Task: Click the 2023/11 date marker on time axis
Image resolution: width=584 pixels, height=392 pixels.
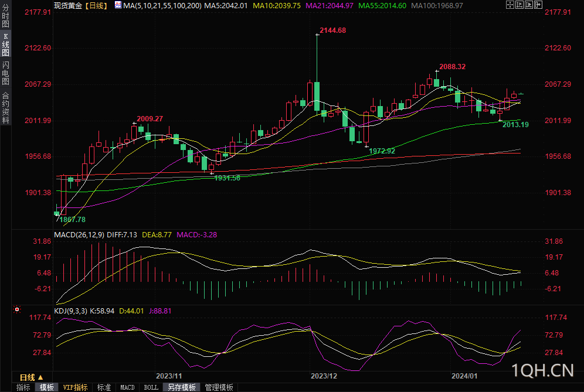Action: click(x=169, y=376)
